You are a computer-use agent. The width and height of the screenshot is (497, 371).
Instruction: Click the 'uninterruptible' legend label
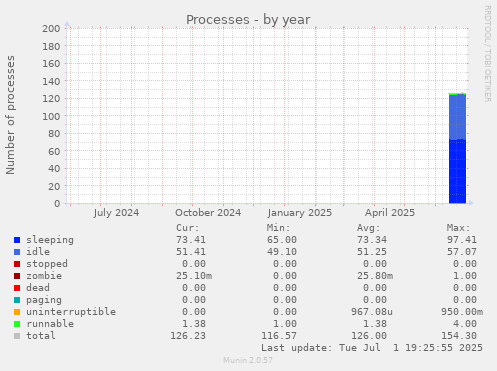(x=71, y=312)
